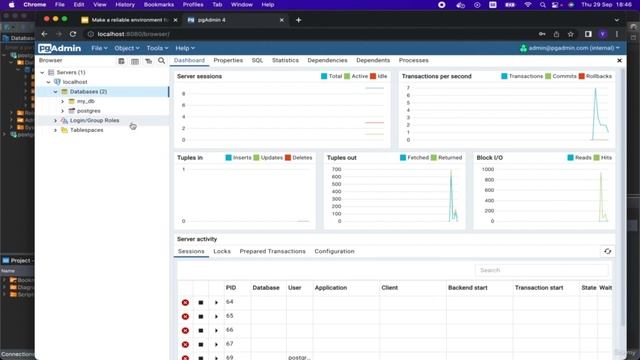Bookmark this page with star icon
The image size is (640, 360).
571,34
